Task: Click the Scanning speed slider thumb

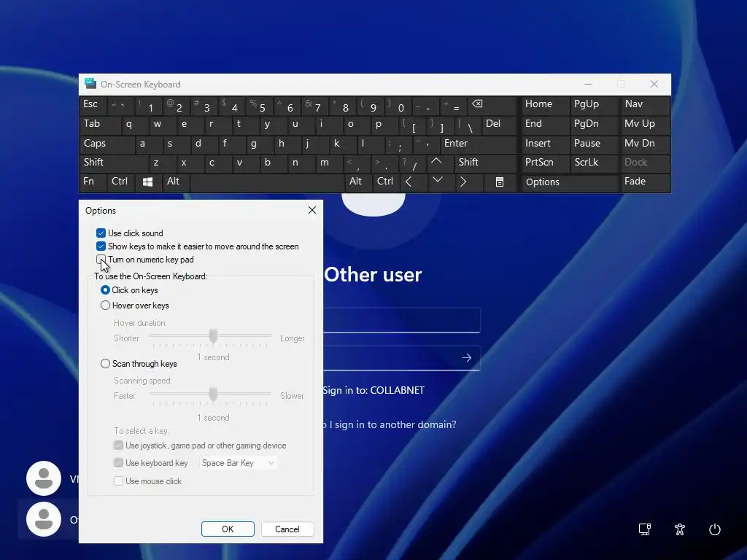Action: [x=214, y=394]
